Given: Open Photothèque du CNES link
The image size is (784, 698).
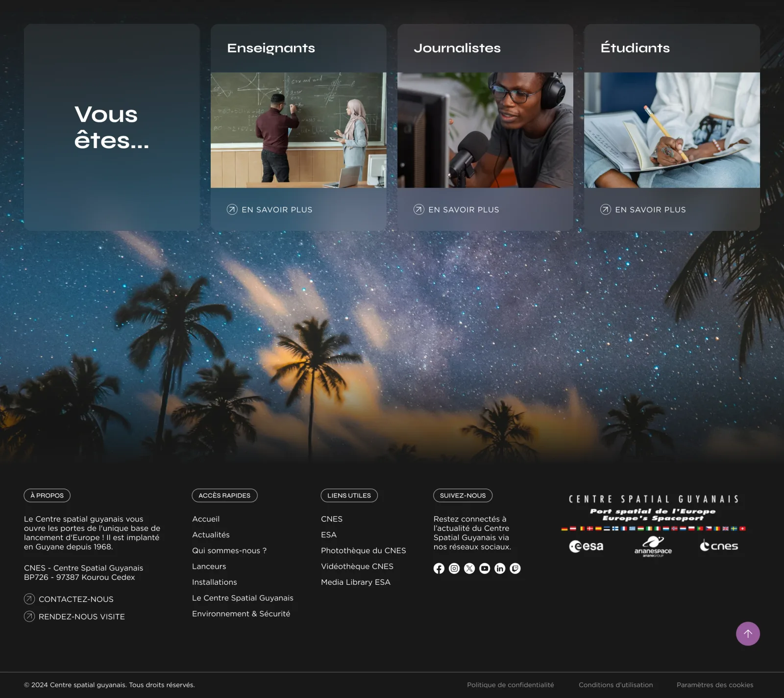Looking at the screenshot, I should [x=364, y=550].
